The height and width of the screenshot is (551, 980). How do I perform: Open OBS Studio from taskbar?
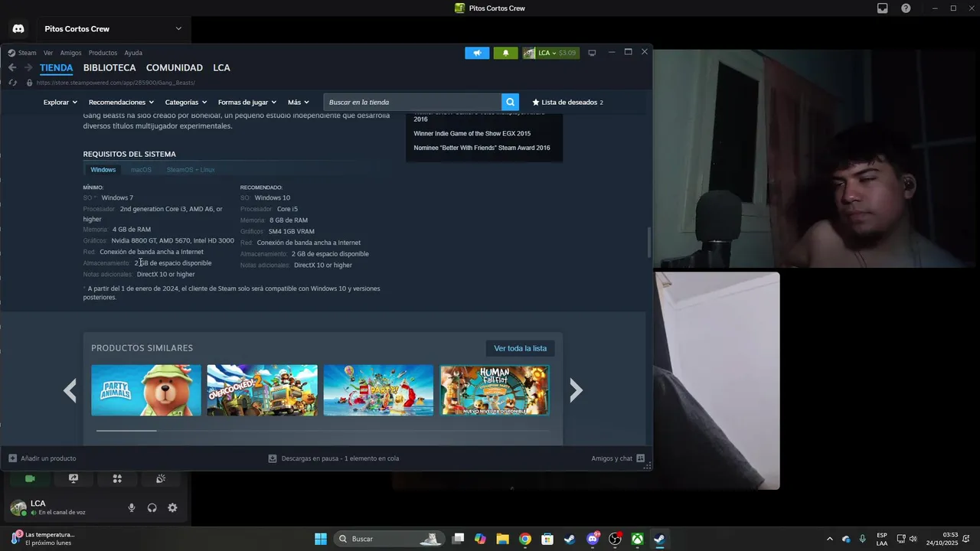(615, 539)
